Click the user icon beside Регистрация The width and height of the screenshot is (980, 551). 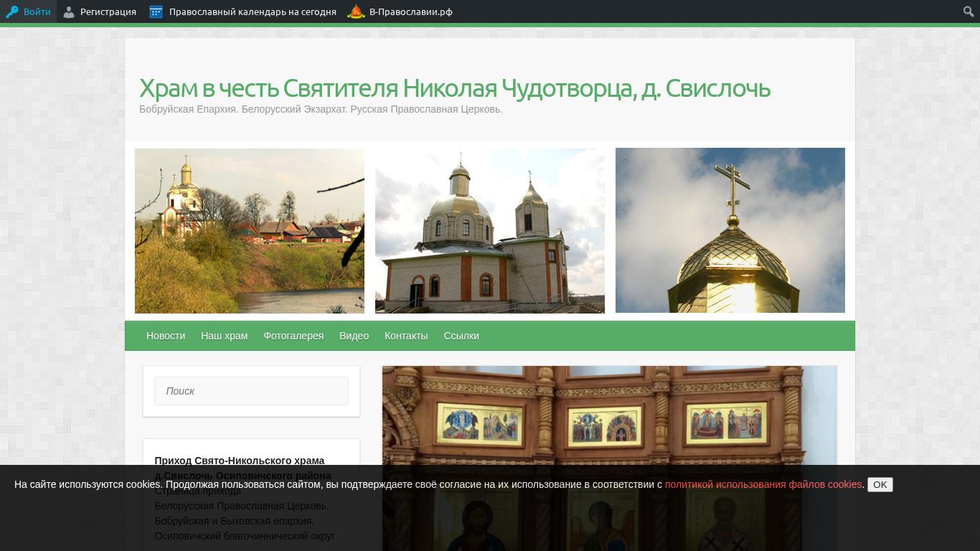tap(69, 11)
